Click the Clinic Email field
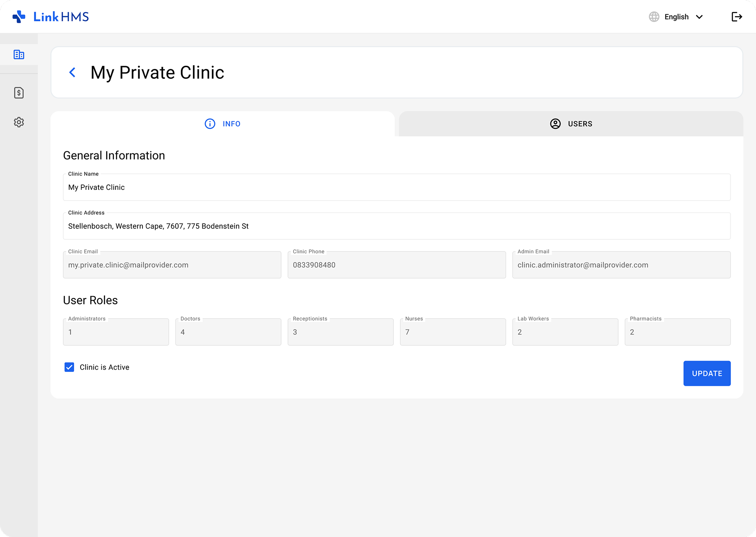 coord(172,265)
